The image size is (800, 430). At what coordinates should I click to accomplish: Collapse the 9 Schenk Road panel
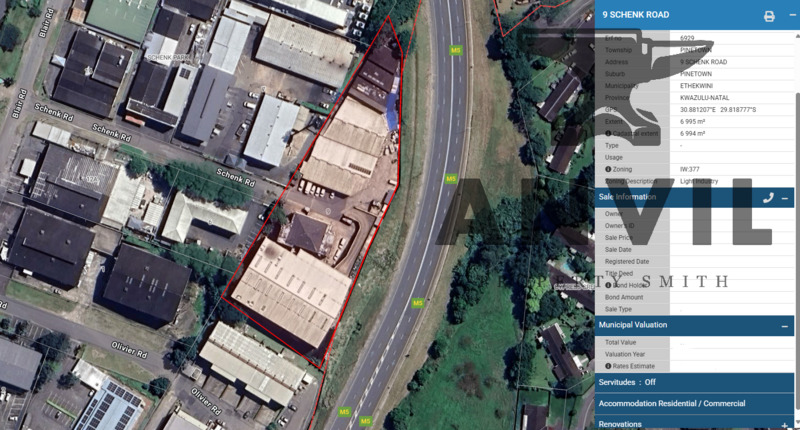(x=792, y=15)
